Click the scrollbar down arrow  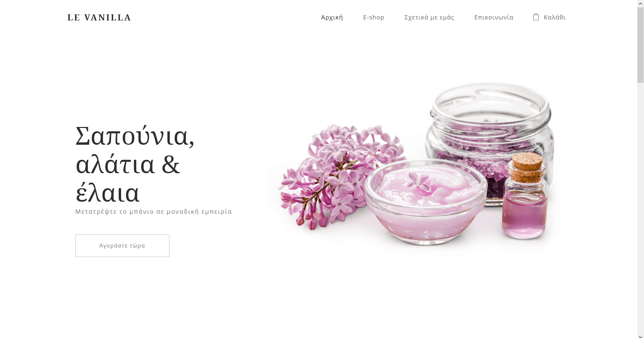tap(640, 335)
